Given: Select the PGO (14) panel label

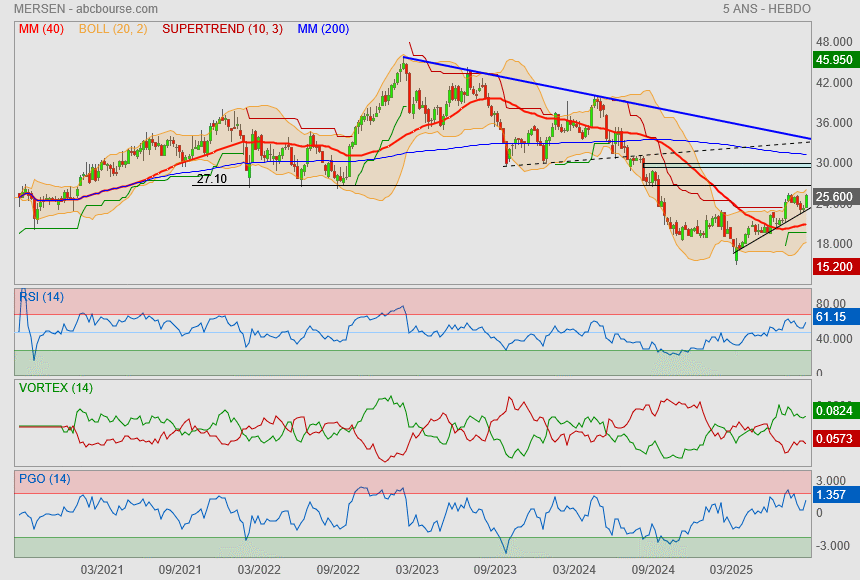Looking at the screenshot, I should click(44, 479).
